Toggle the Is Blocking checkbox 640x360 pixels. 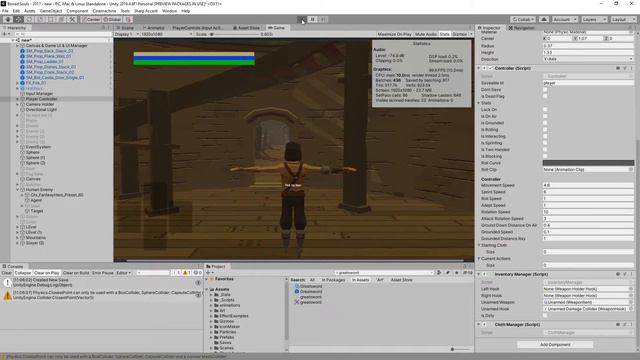(545, 156)
